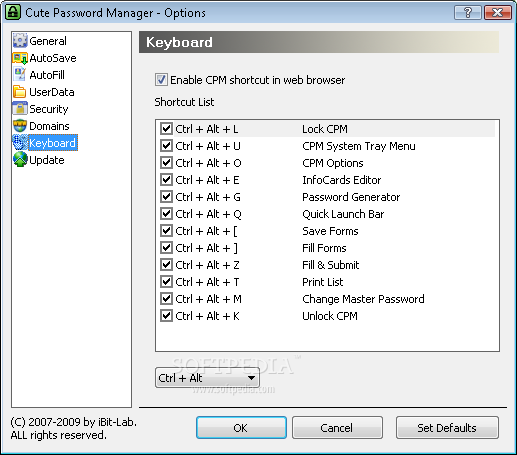517x455 pixels.
Task: Uncheck the Ctrl + Alt + Z shortcut
Action: (x=166, y=265)
